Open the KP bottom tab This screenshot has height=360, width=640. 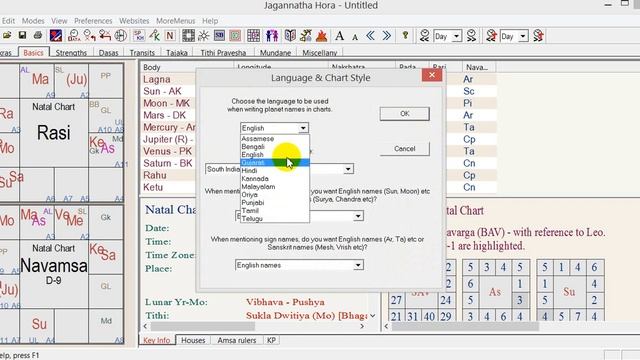point(271,340)
